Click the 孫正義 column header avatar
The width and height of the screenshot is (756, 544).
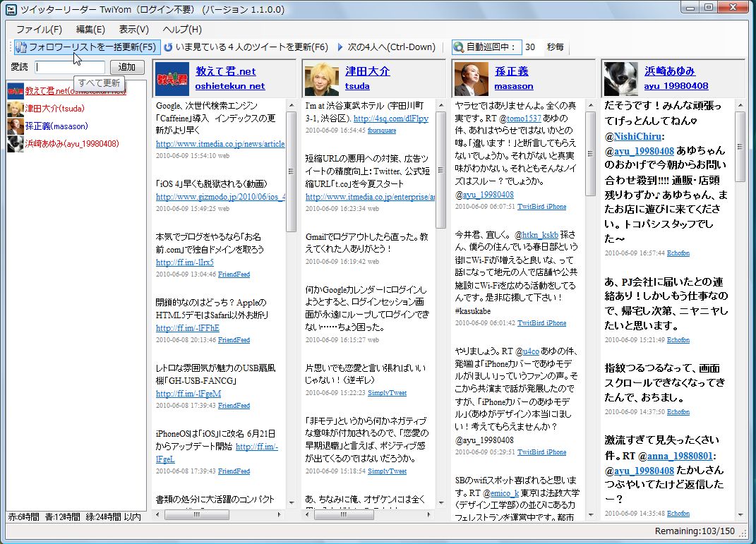472,79
